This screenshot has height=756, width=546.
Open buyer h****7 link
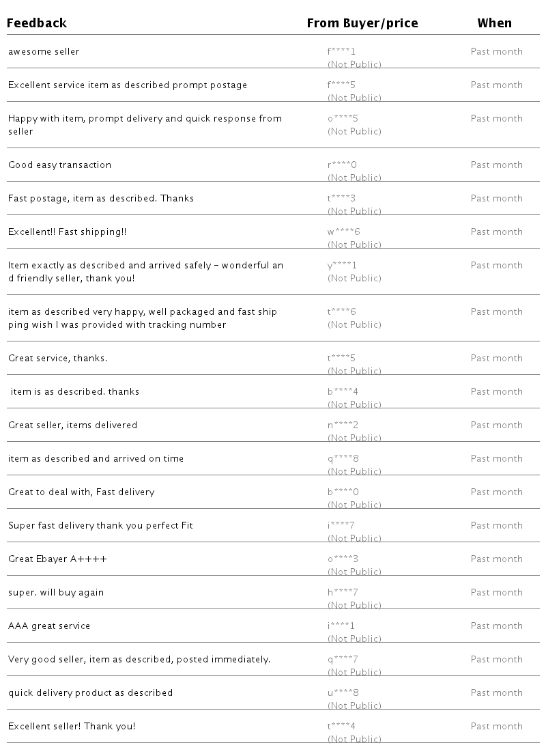pos(343,593)
